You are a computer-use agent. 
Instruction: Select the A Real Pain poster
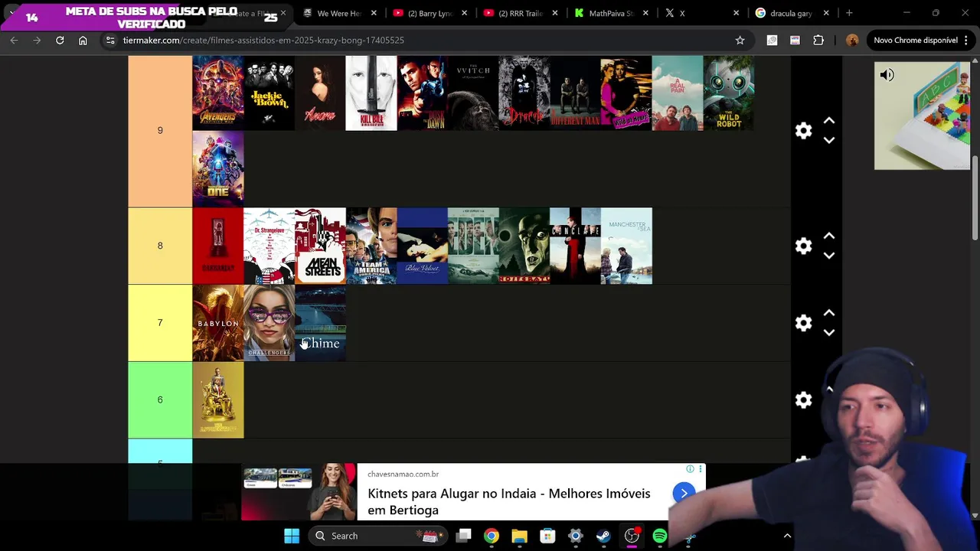click(x=678, y=93)
